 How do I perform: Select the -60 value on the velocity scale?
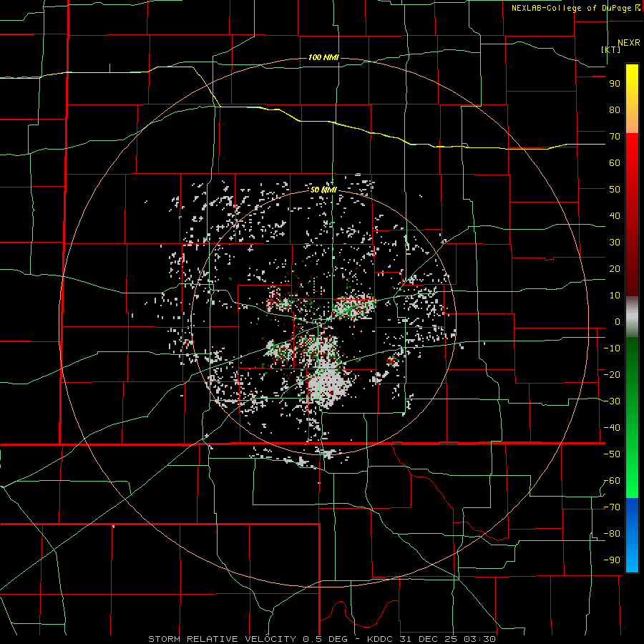pyautogui.click(x=612, y=481)
